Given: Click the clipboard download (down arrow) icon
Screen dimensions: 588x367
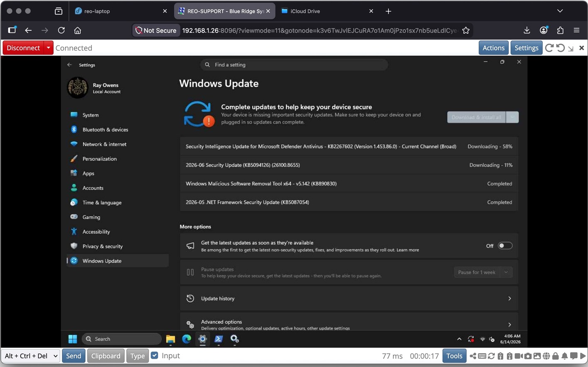Looking at the screenshot, I should (509, 356).
